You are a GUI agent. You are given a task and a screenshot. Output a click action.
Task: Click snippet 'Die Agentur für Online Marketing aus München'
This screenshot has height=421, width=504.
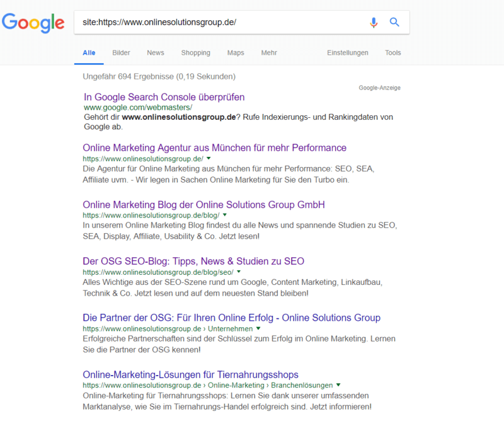[228, 175]
